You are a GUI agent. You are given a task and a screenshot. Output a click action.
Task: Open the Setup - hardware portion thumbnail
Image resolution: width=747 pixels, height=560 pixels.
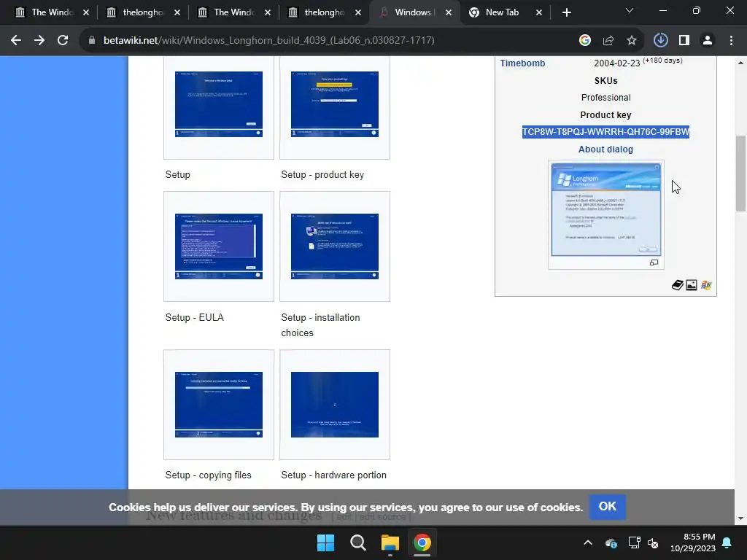pos(334,404)
